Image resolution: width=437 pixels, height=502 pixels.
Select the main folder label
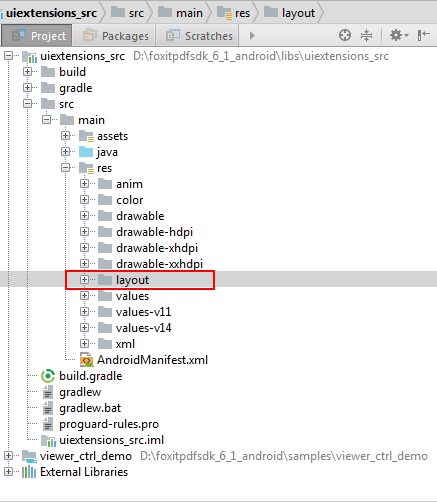pyautogui.click(x=91, y=120)
